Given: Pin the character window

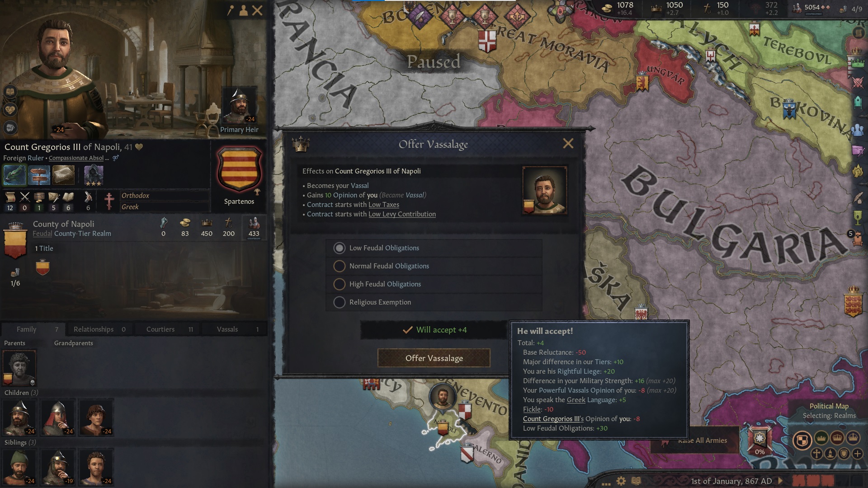Looking at the screenshot, I should pos(230,10).
